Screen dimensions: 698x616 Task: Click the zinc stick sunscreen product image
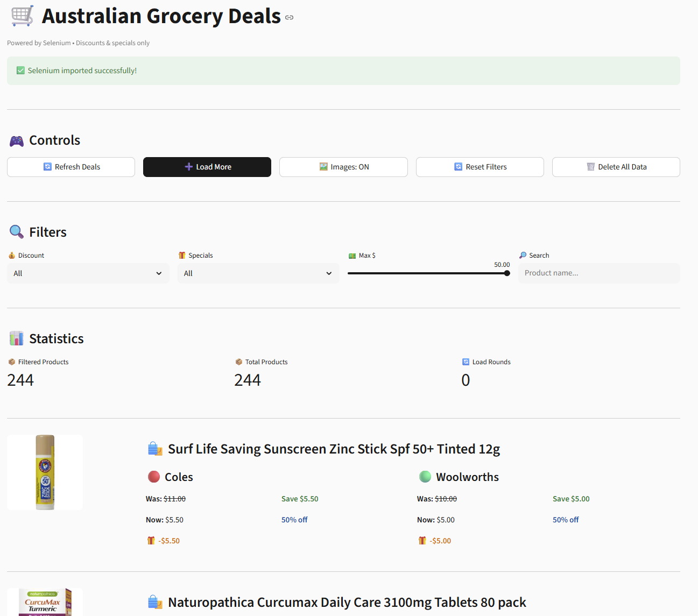click(45, 472)
